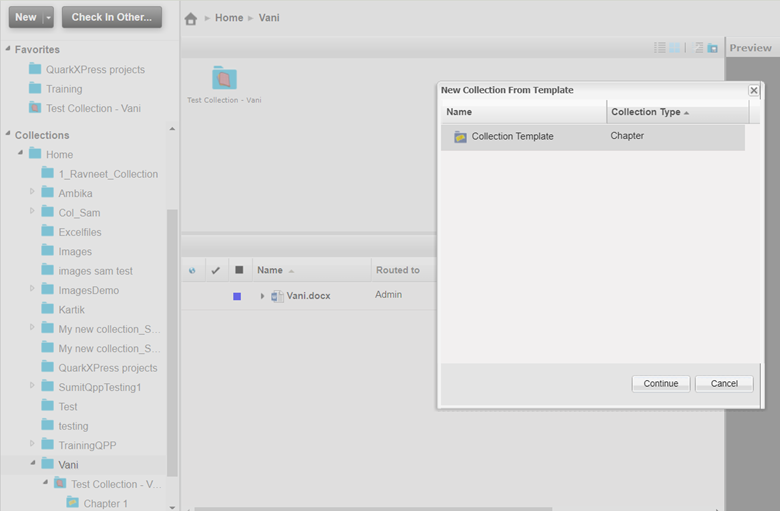Click the New button
Image resolution: width=780 pixels, height=511 pixels.
pos(26,17)
